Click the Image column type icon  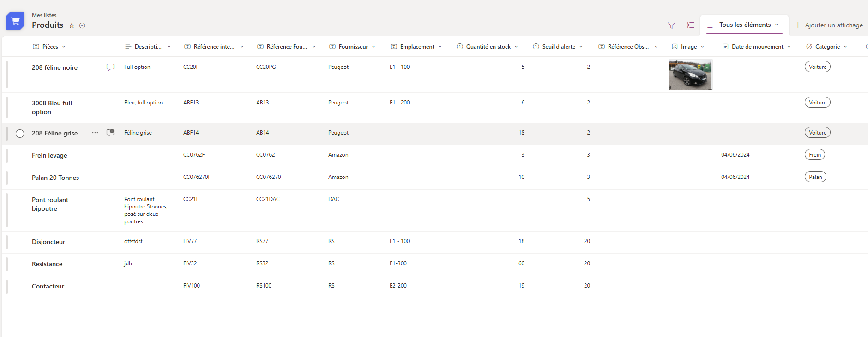pos(675,47)
